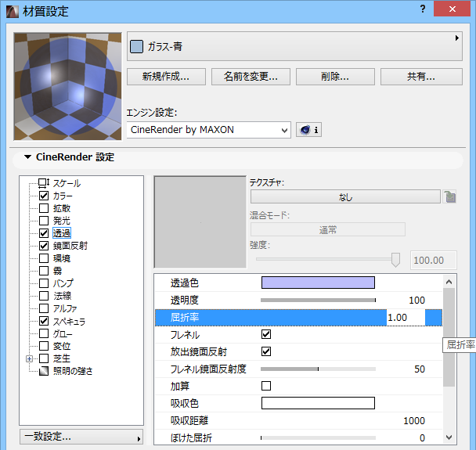
Task: Enable the アルファ channel checkbox
Action: (x=44, y=308)
